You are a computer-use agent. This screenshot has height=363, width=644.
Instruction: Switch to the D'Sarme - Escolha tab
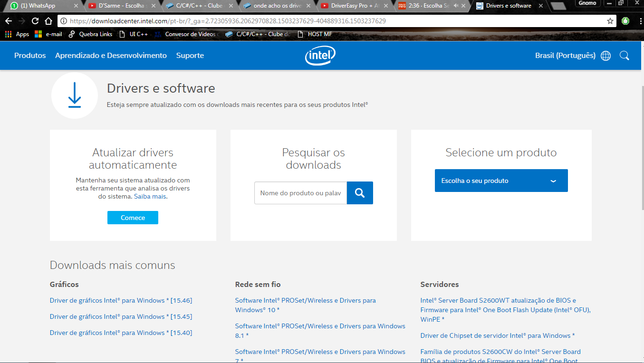coord(121,6)
